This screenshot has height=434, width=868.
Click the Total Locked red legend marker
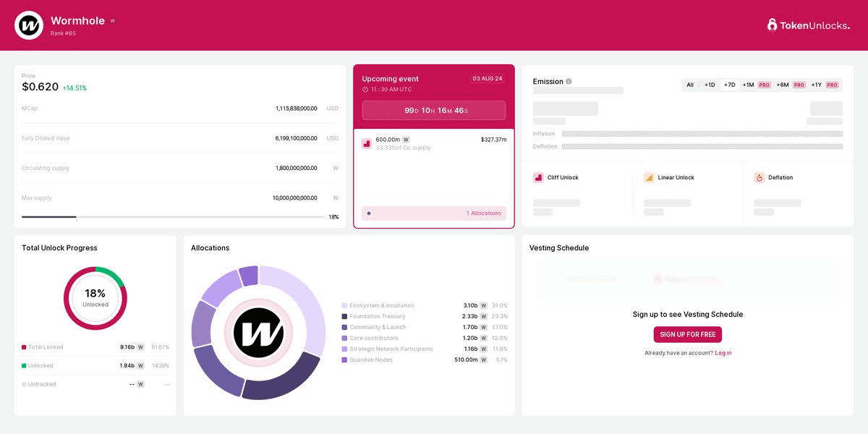[x=24, y=347]
